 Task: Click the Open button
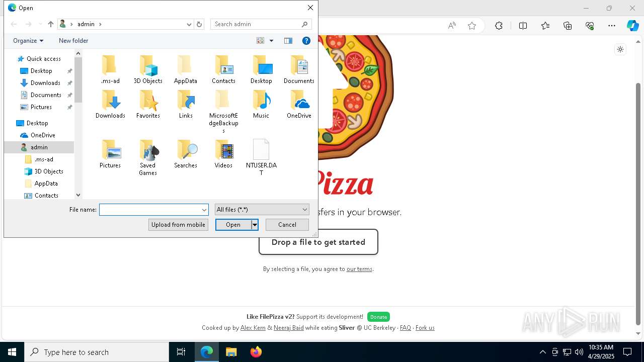tap(233, 225)
